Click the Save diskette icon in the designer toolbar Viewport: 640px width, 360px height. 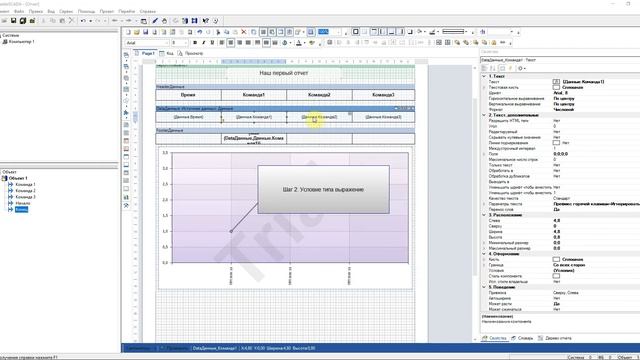click(x=146, y=32)
